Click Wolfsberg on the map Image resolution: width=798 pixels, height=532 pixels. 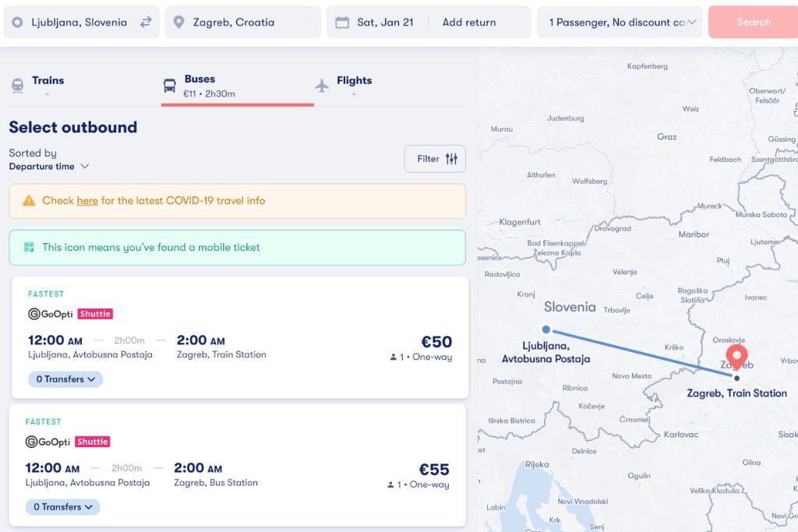pos(589,181)
